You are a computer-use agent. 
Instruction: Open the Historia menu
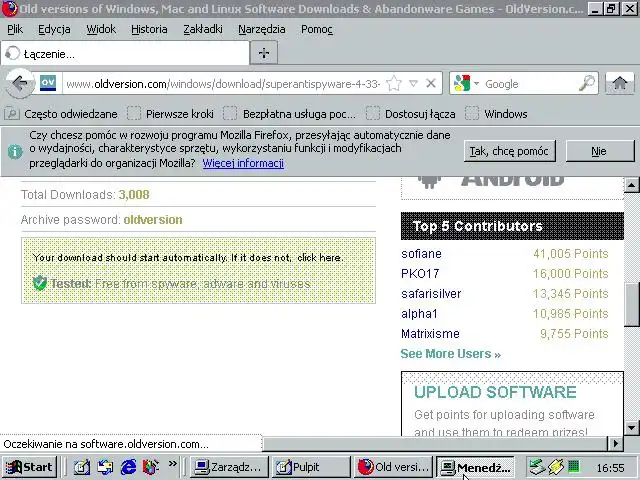(149, 29)
